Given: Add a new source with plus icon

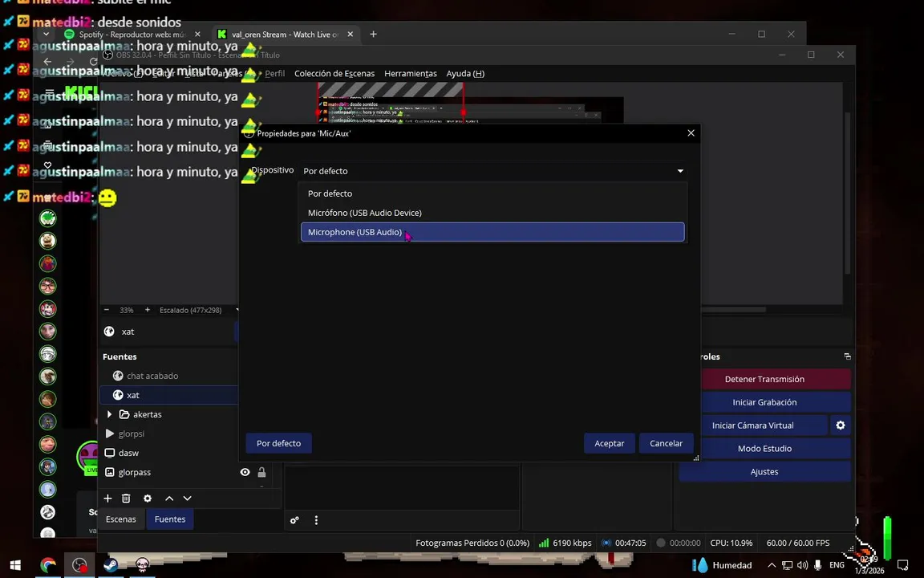Looking at the screenshot, I should [x=107, y=499].
